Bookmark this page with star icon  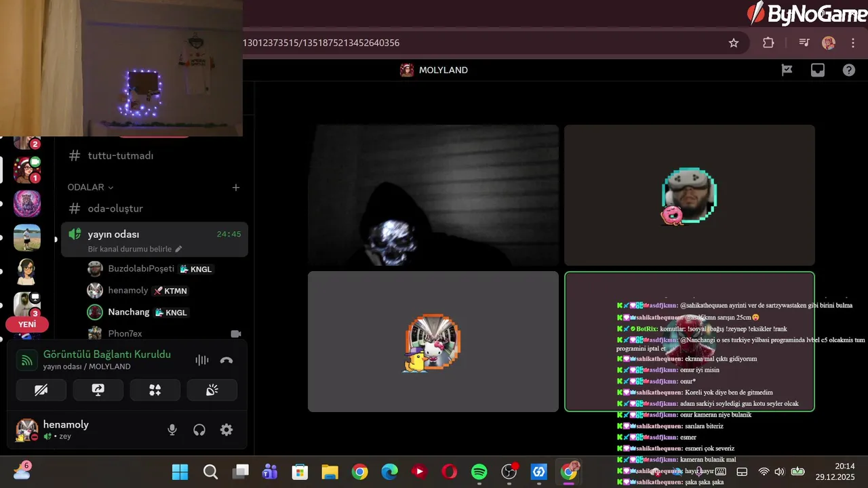(x=734, y=43)
